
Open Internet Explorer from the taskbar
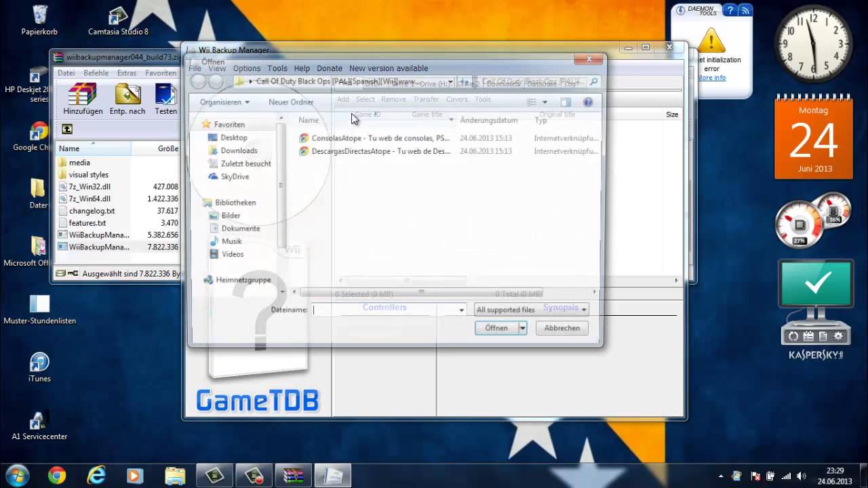point(96,476)
